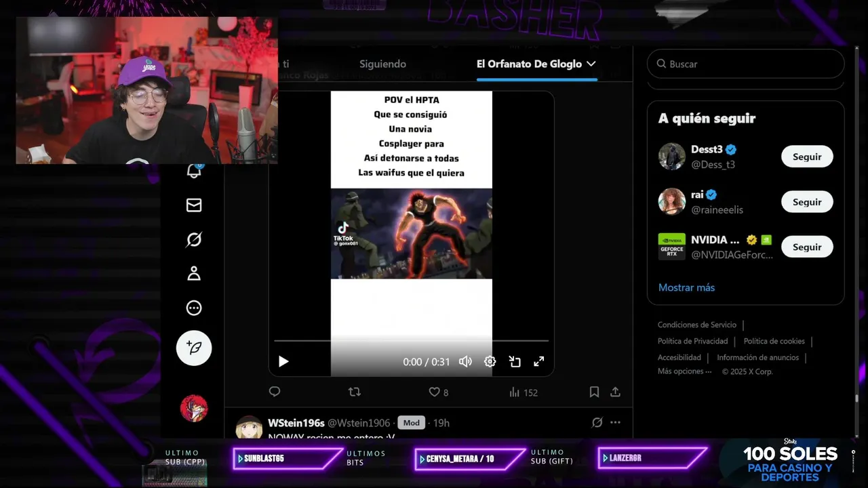Open the notifications bell icon
This screenshot has height=488, width=868.
194,171
